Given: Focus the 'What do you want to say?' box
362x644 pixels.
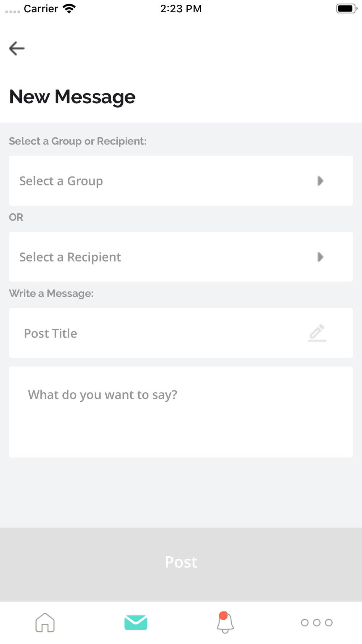Looking at the screenshot, I should pos(181,412).
